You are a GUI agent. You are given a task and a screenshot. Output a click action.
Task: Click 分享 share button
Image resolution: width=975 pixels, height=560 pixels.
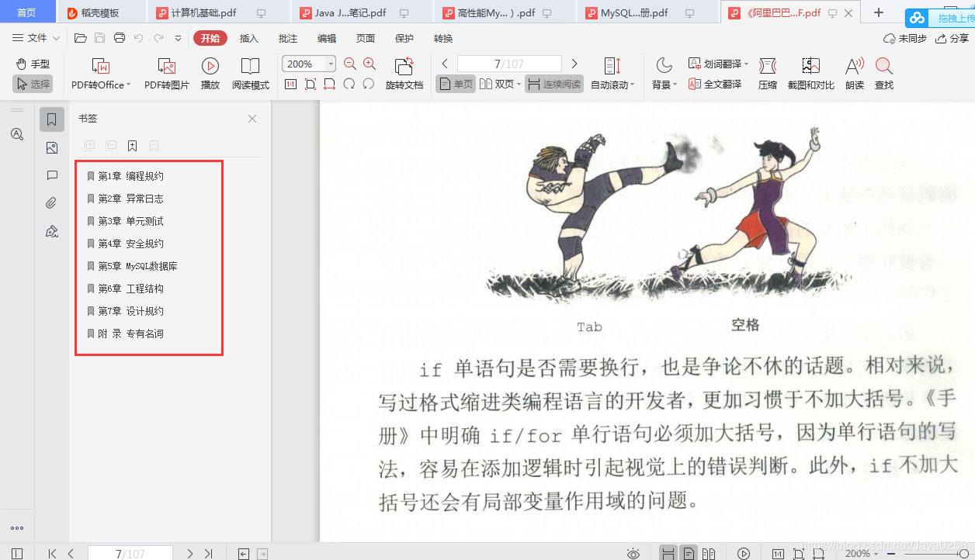(952, 39)
